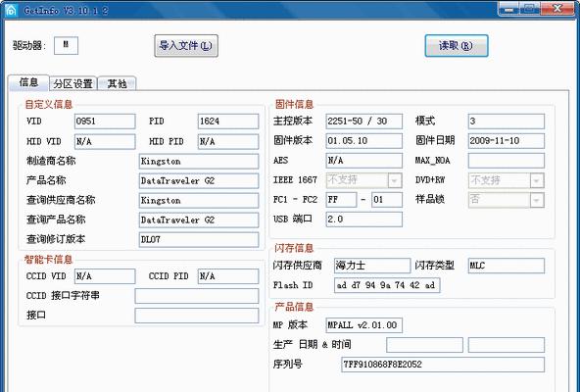Screen dimensions: 580x392
Task: Click the VID field showing 0951
Action: [x=105, y=122]
